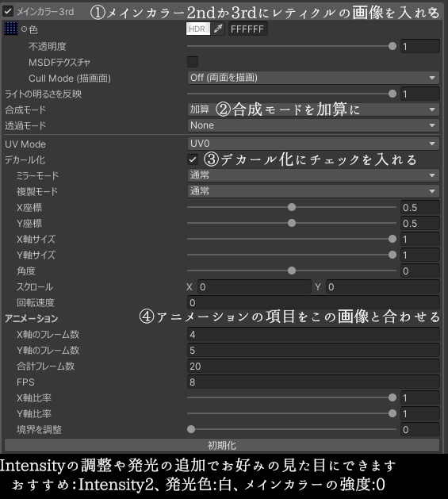
Task: Click the ライトの明るさを反映 slider handle
Action: (392, 94)
